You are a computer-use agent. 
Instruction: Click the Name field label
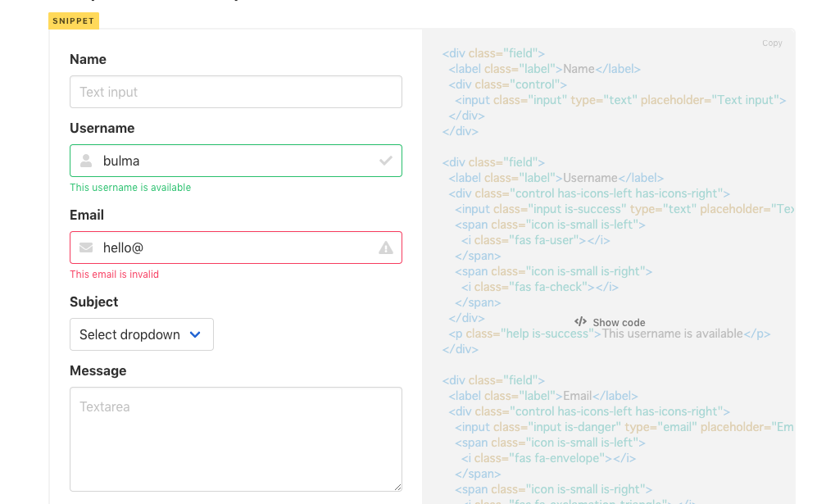(x=88, y=59)
